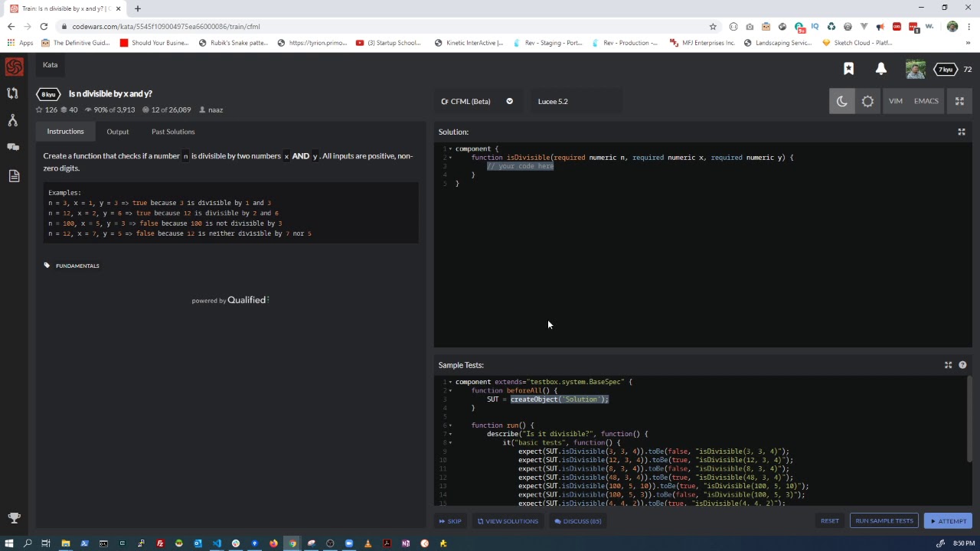Switch to the Output tab
The image size is (980, 551).
[x=118, y=132]
